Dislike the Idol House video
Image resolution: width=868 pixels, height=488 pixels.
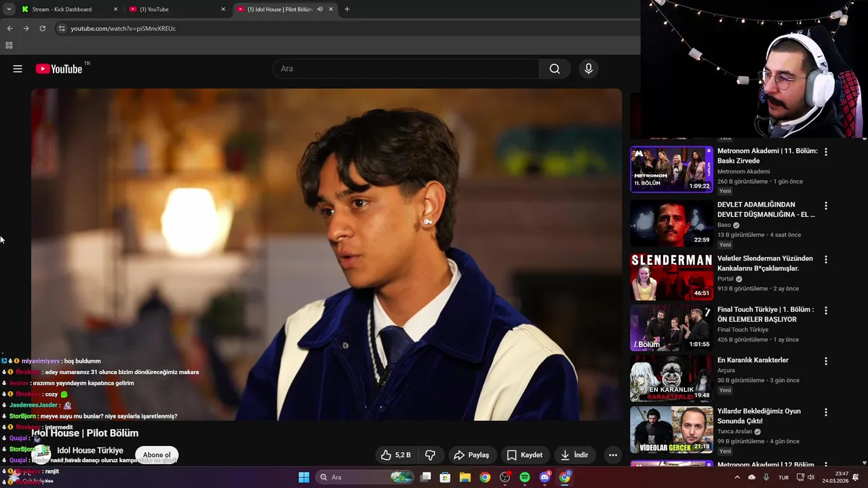click(430, 455)
